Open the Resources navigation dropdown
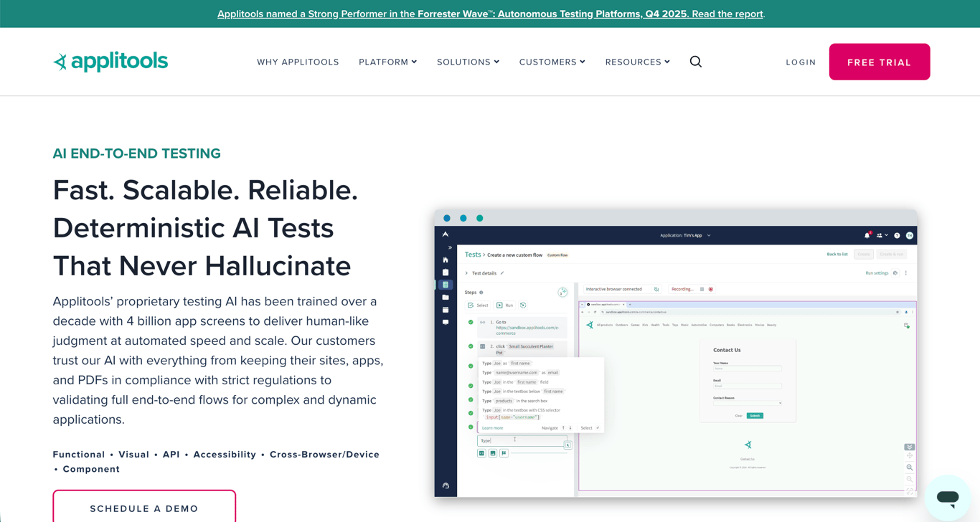The height and width of the screenshot is (522, 980). 637,62
